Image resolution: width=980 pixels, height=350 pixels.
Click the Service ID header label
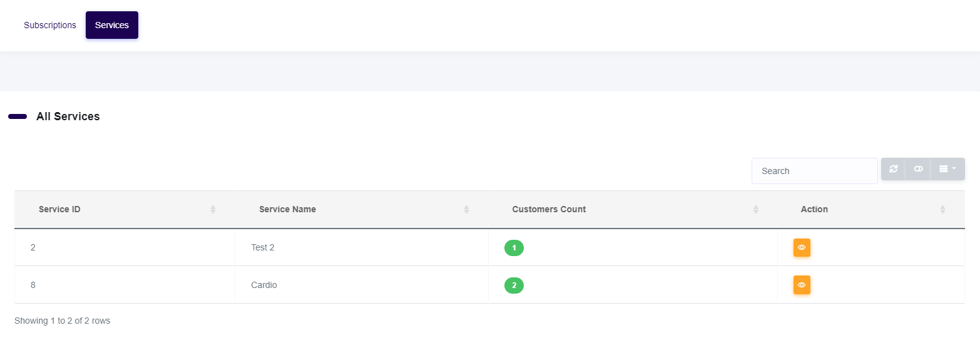(x=59, y=209)
